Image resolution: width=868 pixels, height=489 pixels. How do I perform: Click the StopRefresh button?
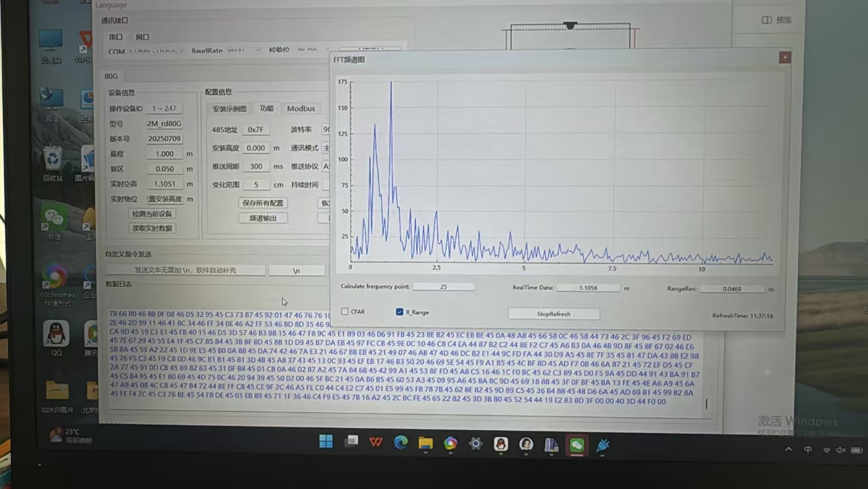coord(554,314)
